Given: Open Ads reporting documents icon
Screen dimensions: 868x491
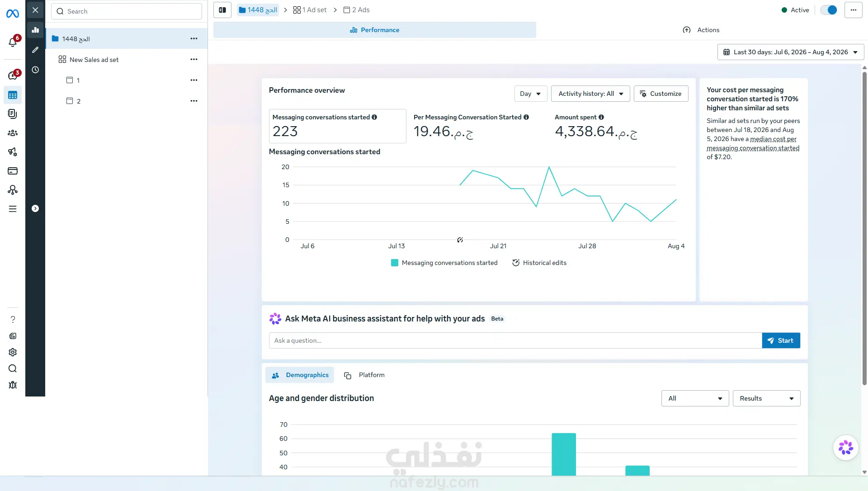Looking at the screenshot, I should [13, 114].
